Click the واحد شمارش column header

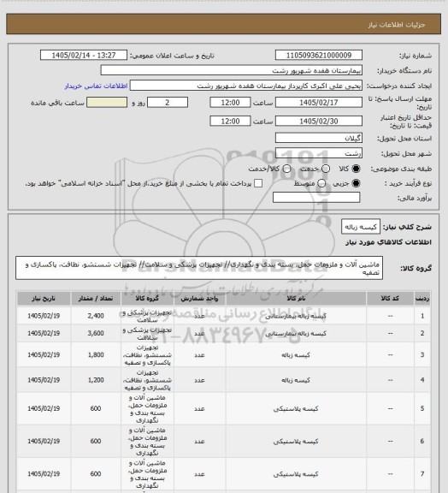click(199, 299)
